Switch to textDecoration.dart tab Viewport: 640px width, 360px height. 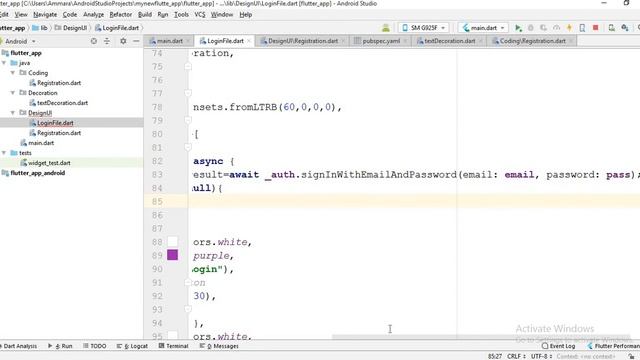(x=449, y=41)
